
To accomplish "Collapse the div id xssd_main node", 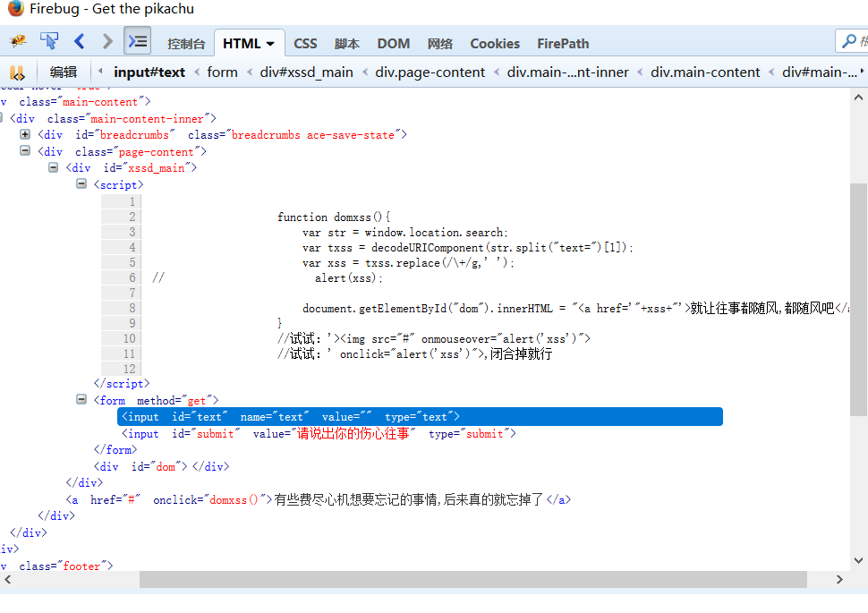I will tap(53, 167).
